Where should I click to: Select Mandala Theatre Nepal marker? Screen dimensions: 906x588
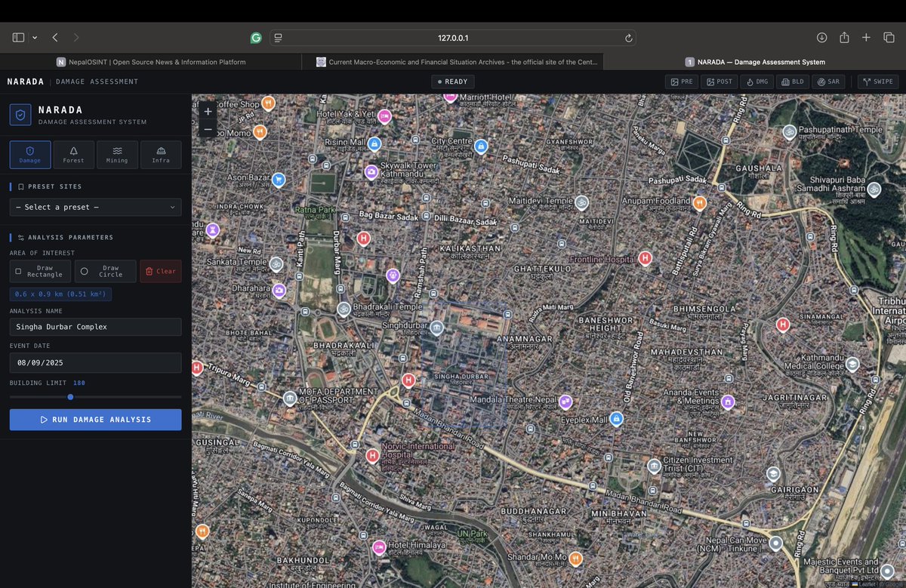pos(565,401)
